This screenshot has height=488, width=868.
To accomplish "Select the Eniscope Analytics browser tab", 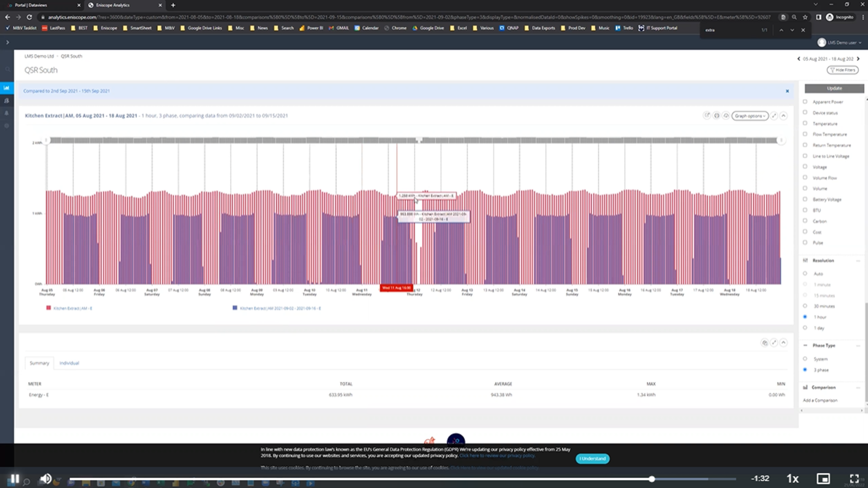I will click(x=125, y=5).
